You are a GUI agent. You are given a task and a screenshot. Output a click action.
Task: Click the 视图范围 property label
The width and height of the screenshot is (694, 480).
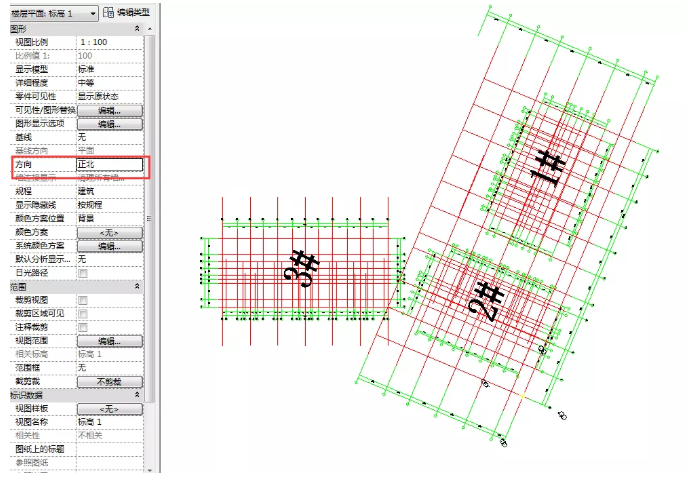[31, 341]
